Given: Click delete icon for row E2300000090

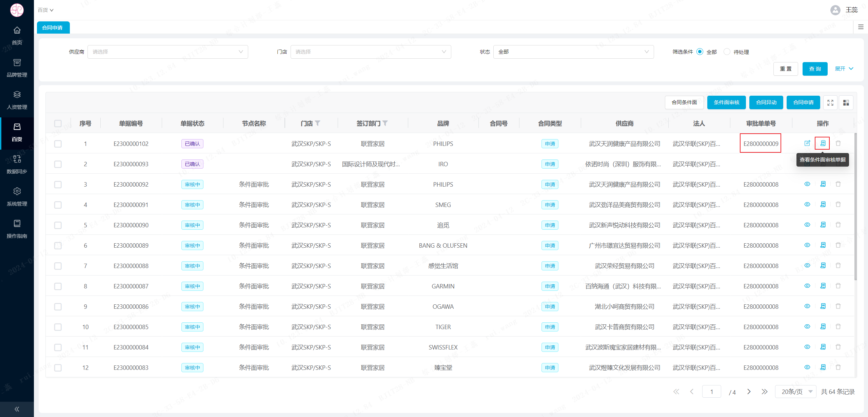Looking at the screenshot, I should point(838,225).
